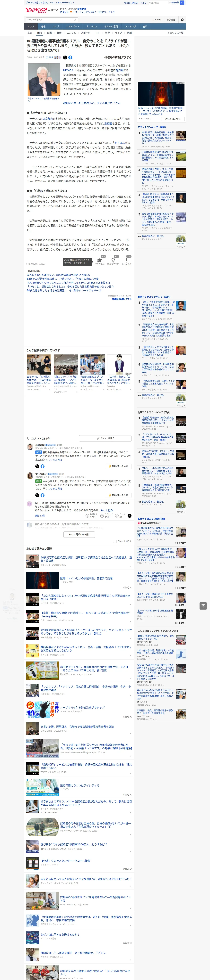Click the トピックス一覧 link

click(175, 33)
